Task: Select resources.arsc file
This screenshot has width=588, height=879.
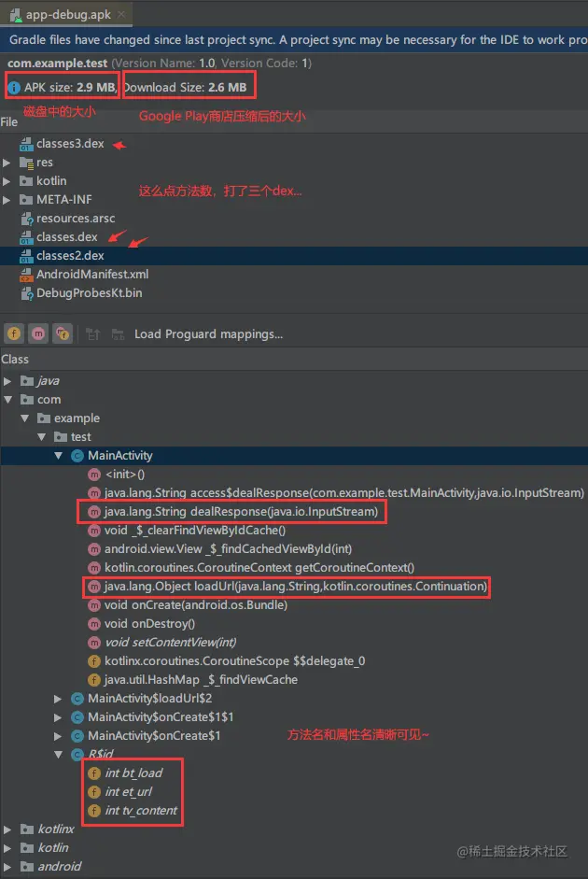Action: tap(76, 218)
